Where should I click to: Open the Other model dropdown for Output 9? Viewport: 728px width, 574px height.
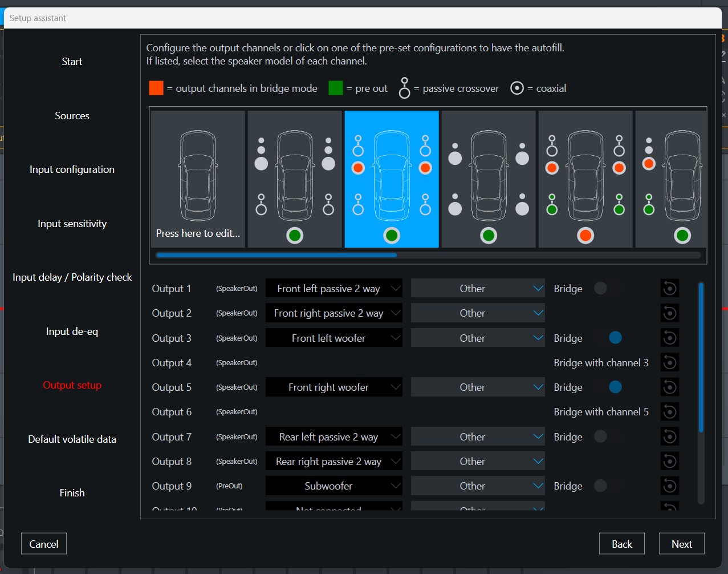pos(478,486)
